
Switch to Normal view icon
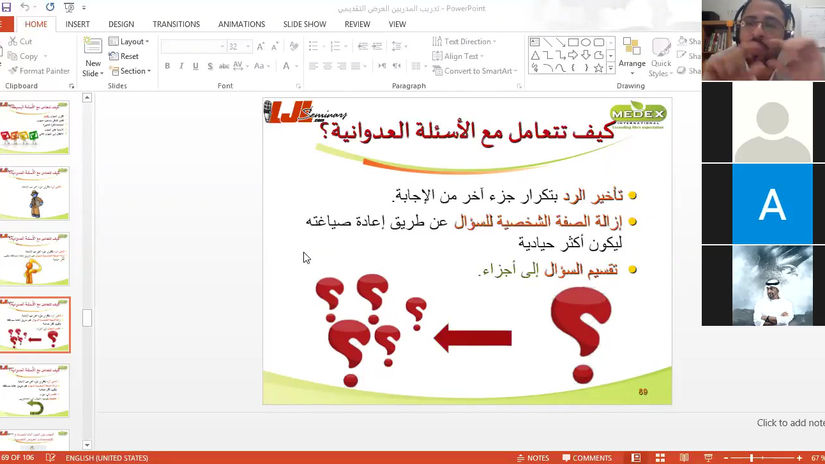tap(636, 458)
